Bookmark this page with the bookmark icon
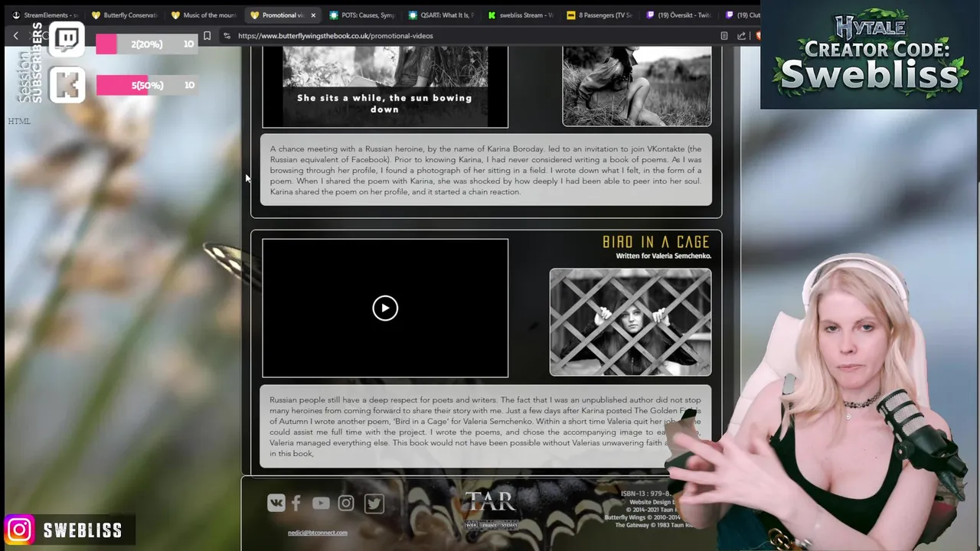The image size is (980, 551). tap(207, 36)
